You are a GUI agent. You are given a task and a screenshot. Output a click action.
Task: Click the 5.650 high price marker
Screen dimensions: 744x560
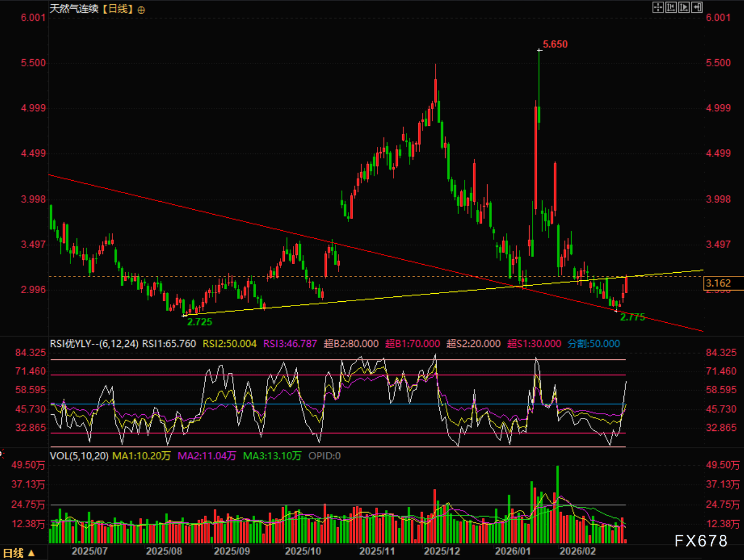coord(555,44)
